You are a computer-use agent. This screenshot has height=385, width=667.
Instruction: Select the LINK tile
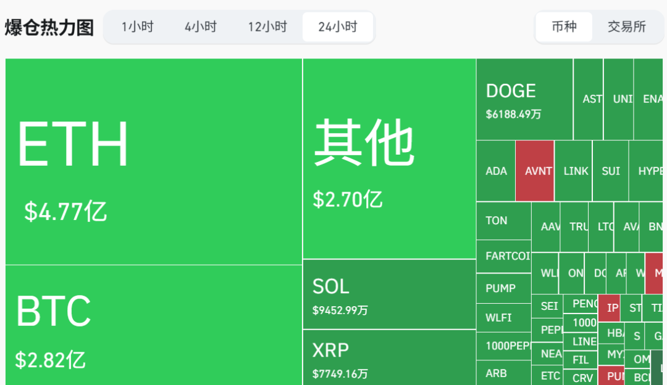coord(573,171)
